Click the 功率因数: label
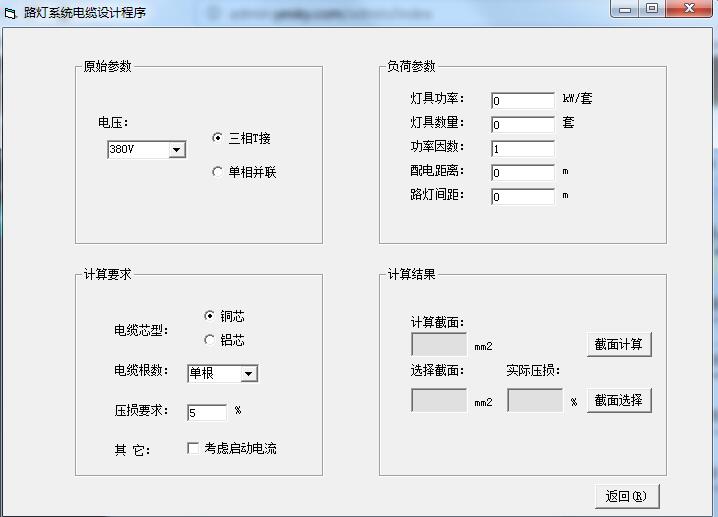Screen dimensions: 718x517 pos(437,146)
